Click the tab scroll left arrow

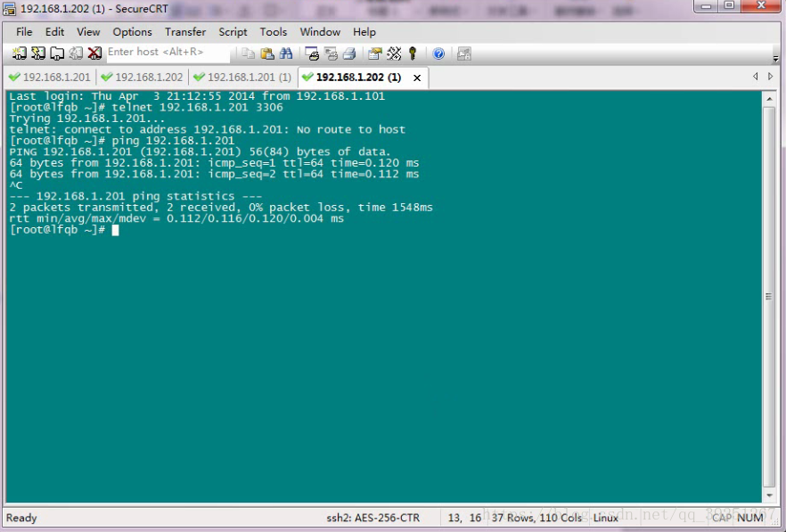click(756, 77)
